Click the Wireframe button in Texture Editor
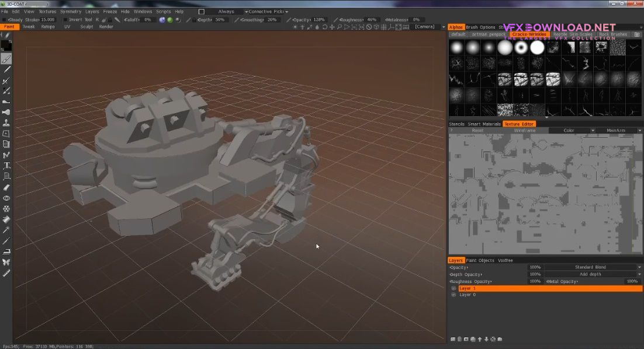This screenshot has width=644, height=349. tap(524, 131)
